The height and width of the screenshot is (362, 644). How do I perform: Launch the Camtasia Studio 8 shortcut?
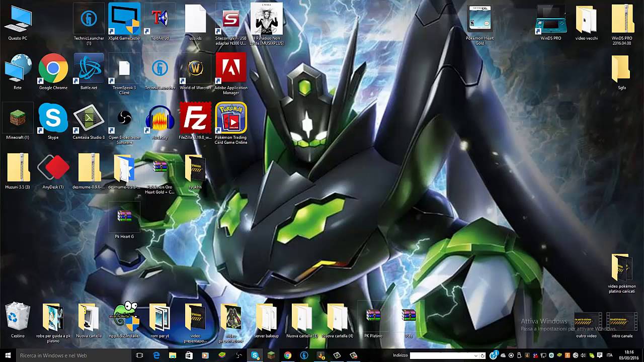[x=89, y=121]
